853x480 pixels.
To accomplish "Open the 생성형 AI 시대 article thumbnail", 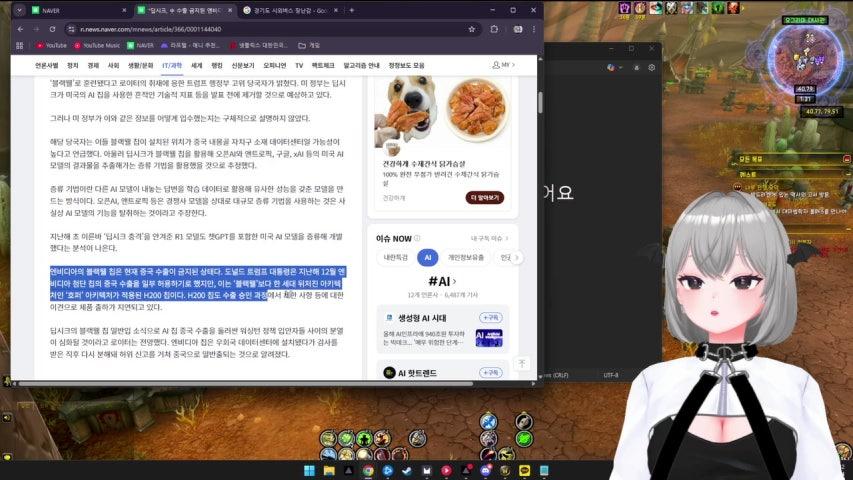I will 489,337.
